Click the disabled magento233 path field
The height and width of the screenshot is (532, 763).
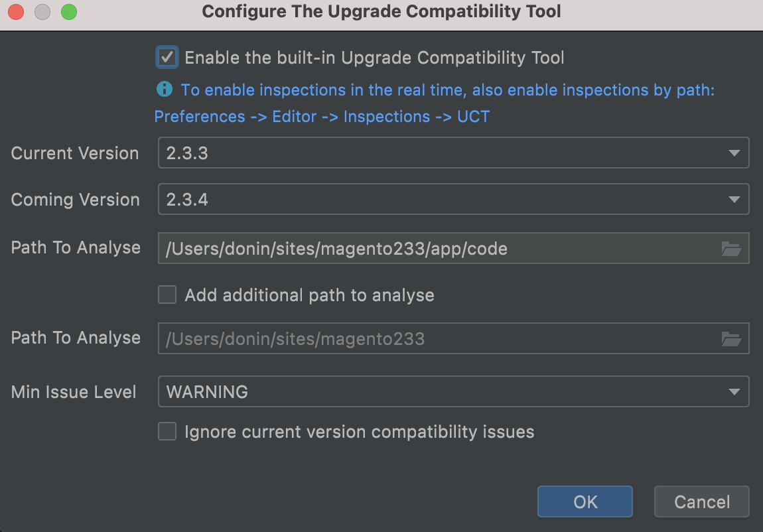click(x=438, y=339)
